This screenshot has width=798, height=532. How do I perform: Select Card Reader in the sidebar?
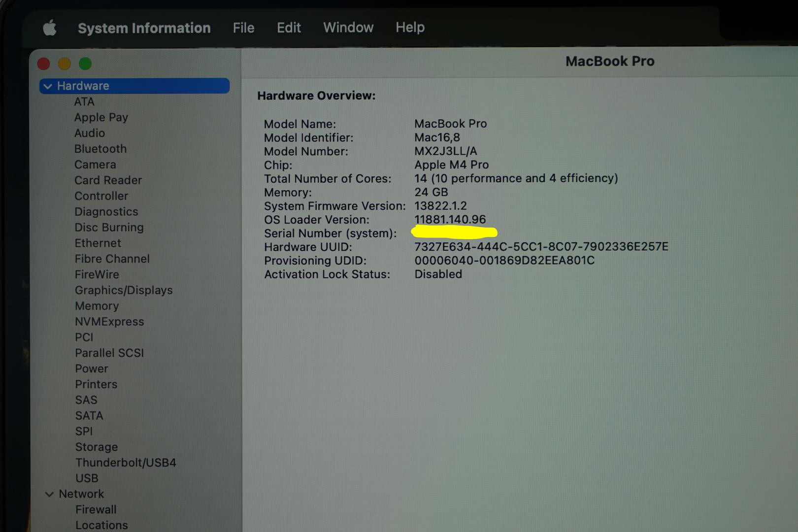point(108,180)
